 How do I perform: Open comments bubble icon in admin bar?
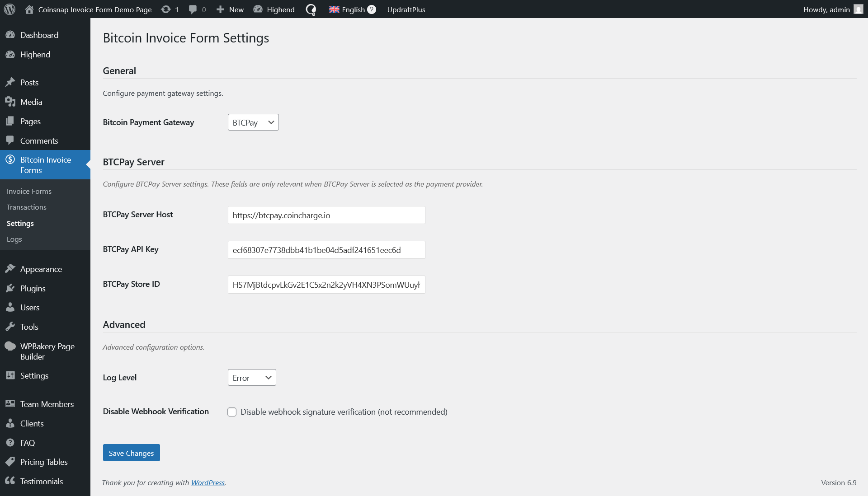pyautogui.click(x=193, y=9)
